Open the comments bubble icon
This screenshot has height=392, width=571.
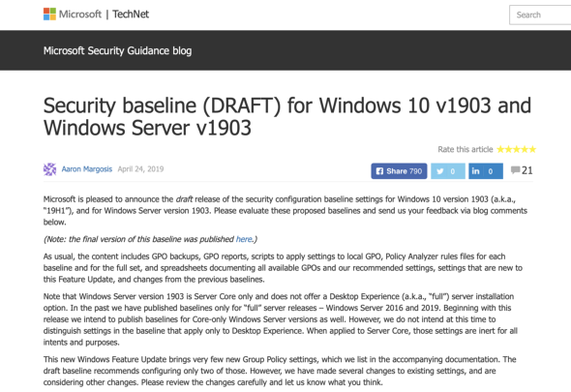515,170
